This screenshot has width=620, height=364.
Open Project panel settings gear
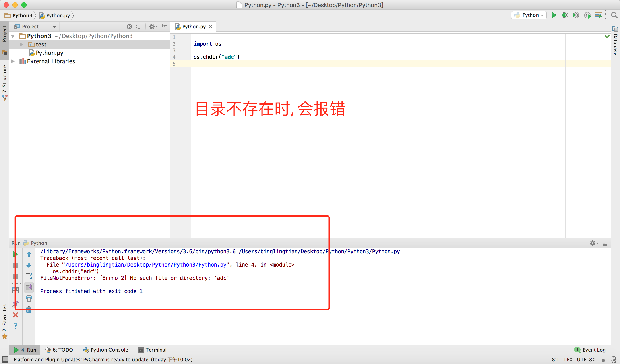(152, 27)
